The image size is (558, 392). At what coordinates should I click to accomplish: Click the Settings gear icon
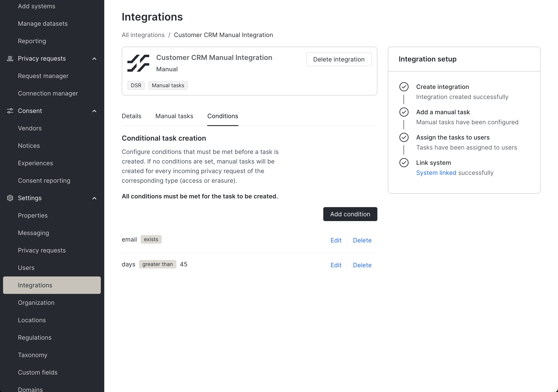[x=10, y=198]
